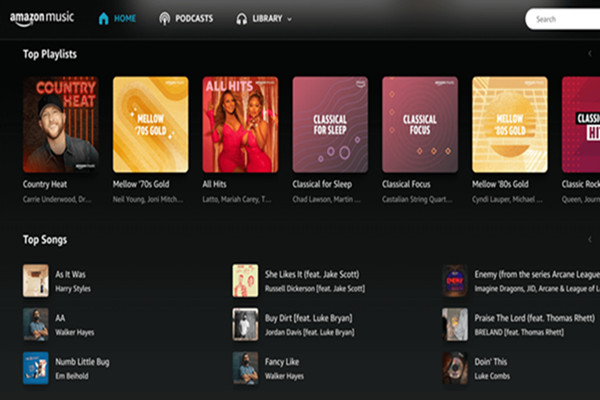This screenshot has width=600, height=400.
Task: Click the Home house icon
Action: (x=103, y=18)
